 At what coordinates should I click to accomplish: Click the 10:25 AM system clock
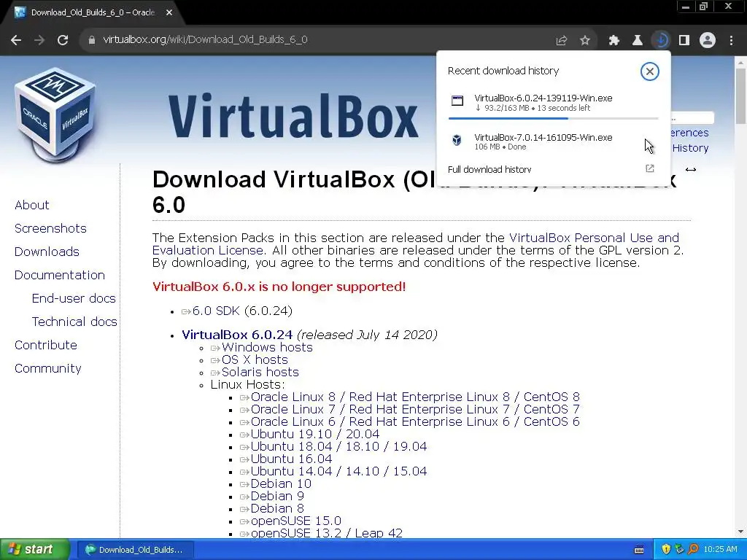(720, 550)
